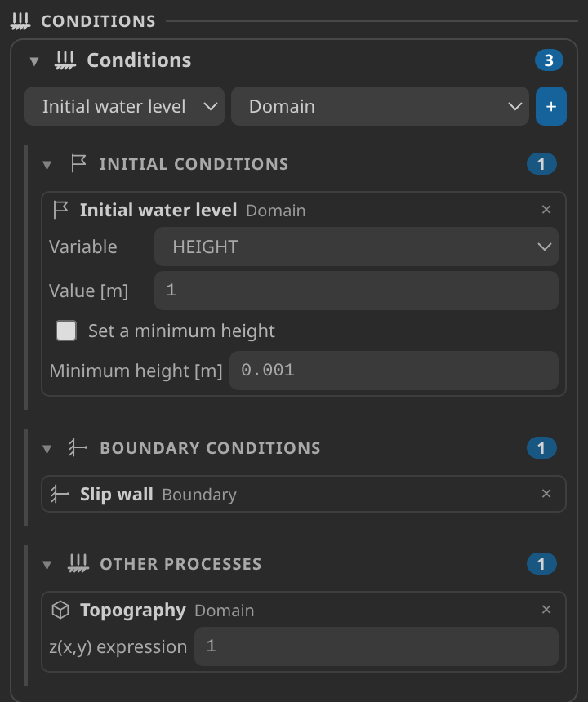Click the Conditions panel title text

pyautogui.click(x=139, y=60)
